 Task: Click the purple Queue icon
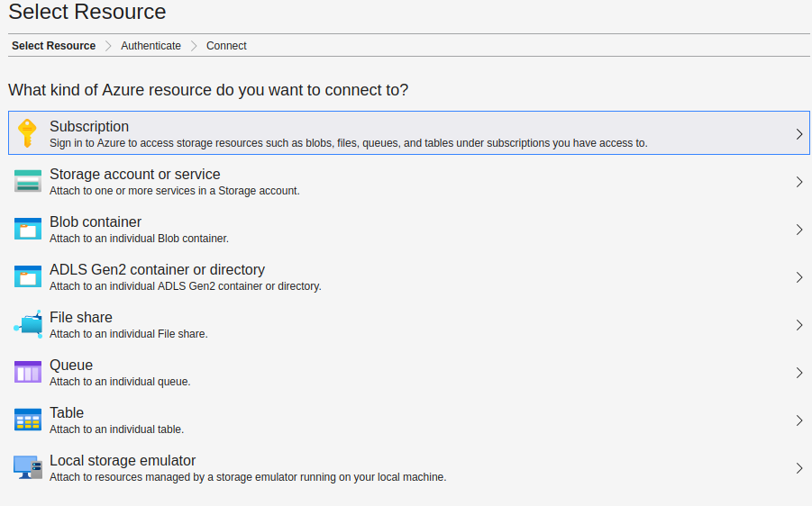pos(28,372)
